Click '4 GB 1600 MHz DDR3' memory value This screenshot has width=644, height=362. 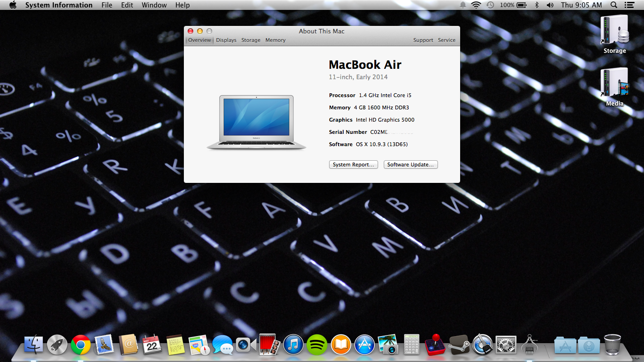381,107
